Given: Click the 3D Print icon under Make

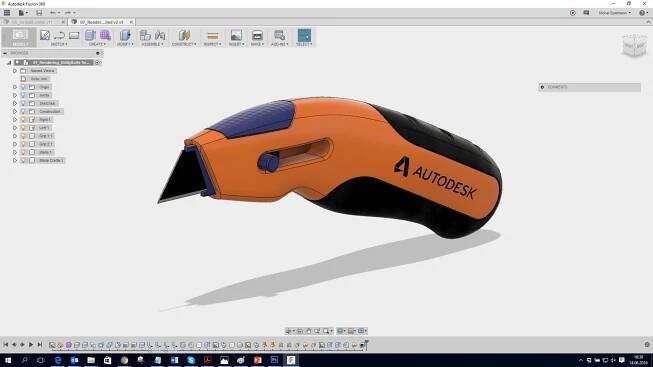Looking at the screenshot, I should coord(257,35).
